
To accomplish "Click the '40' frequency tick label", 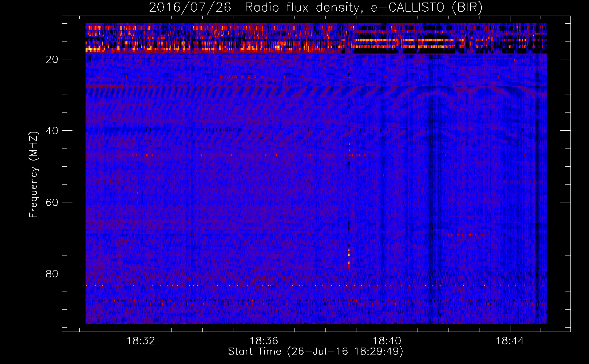I will pos(52,131).
